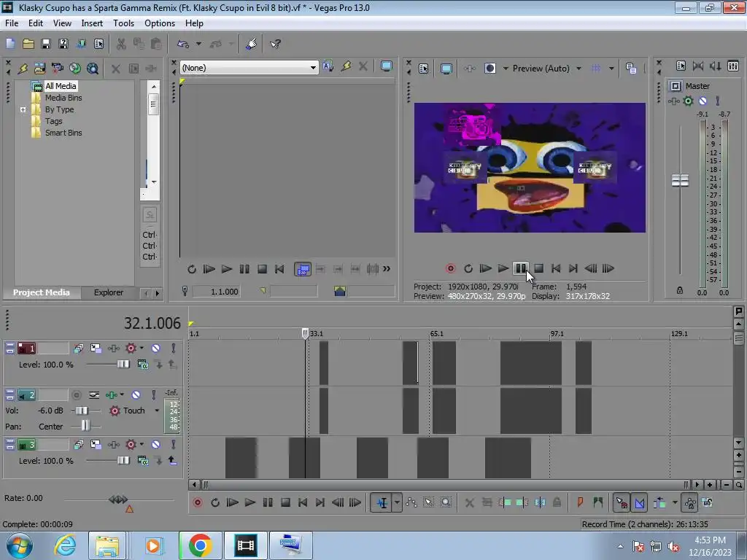
Task: Click the Paste clipboard icon in toolbar
Action: point(156,44)
